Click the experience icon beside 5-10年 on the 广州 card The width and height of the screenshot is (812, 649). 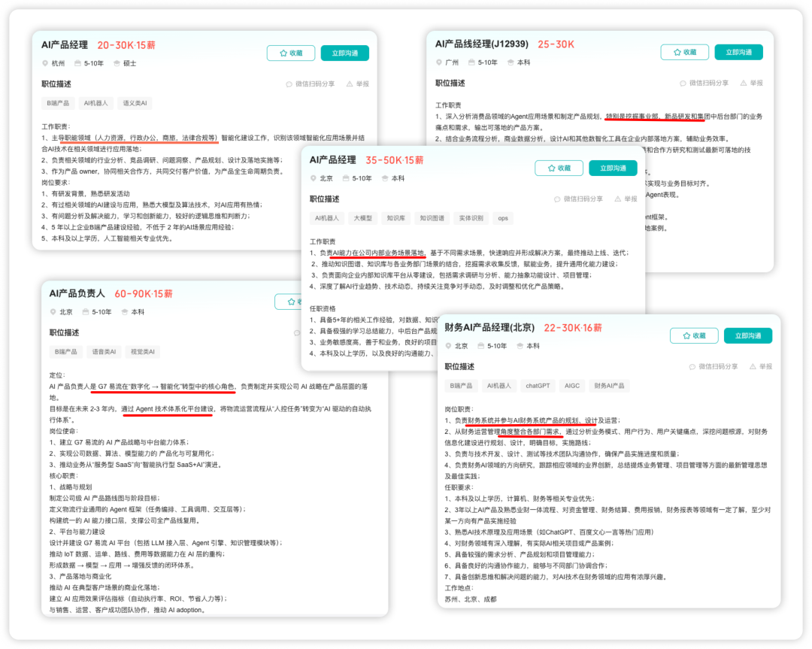click(x=471, y=62)
